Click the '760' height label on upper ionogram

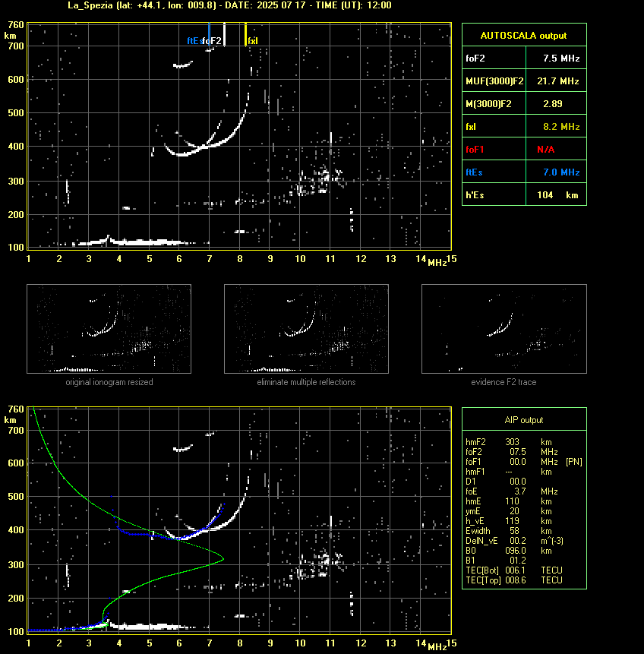point(16,25)
